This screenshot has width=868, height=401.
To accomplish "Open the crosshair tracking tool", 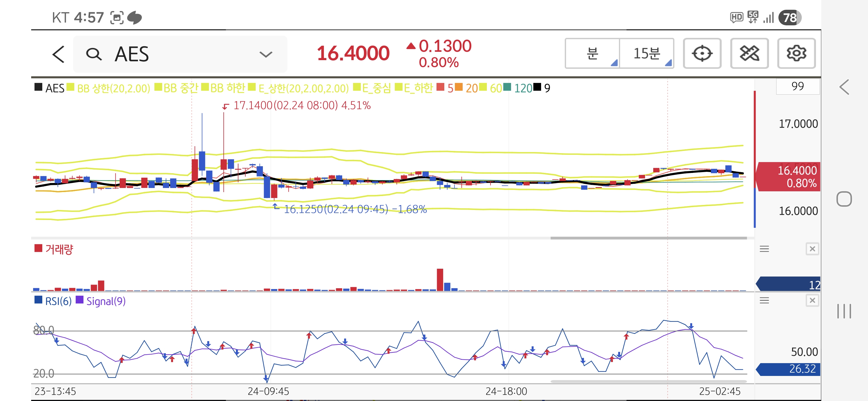I will [x=702, y=54].
